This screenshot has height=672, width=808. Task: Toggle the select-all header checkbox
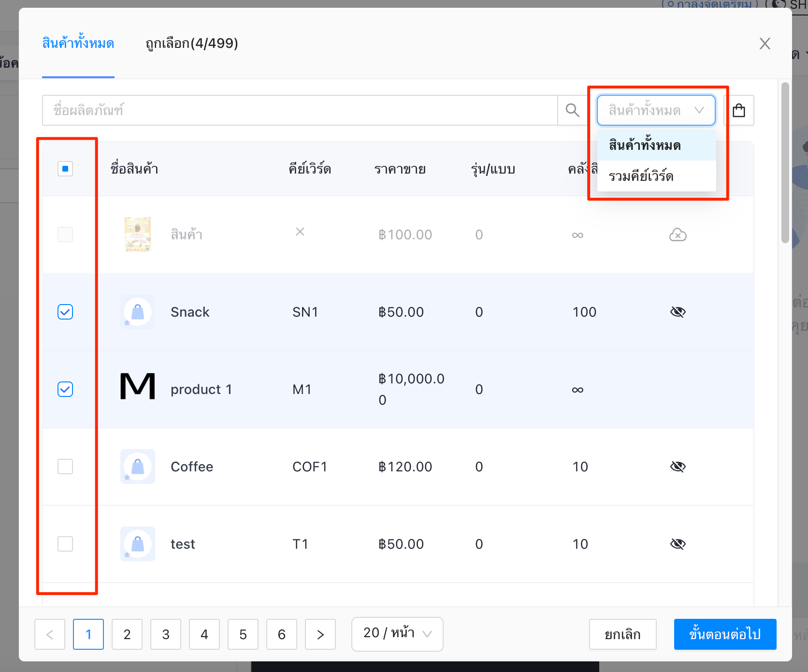tap(65, 169)
